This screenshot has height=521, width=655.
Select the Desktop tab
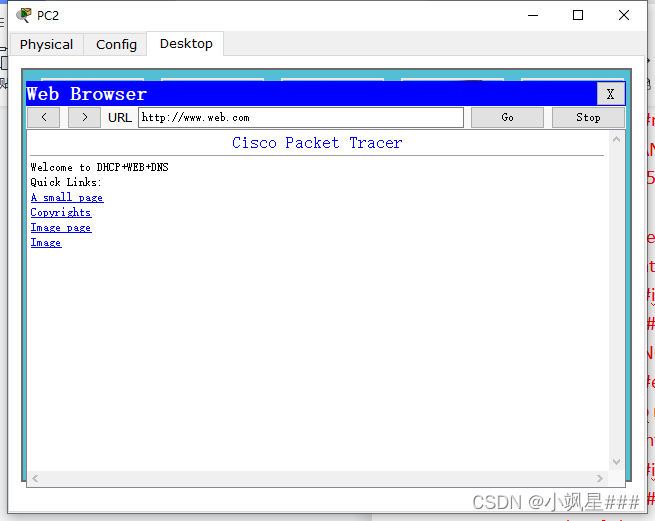[x=186, y=43]
